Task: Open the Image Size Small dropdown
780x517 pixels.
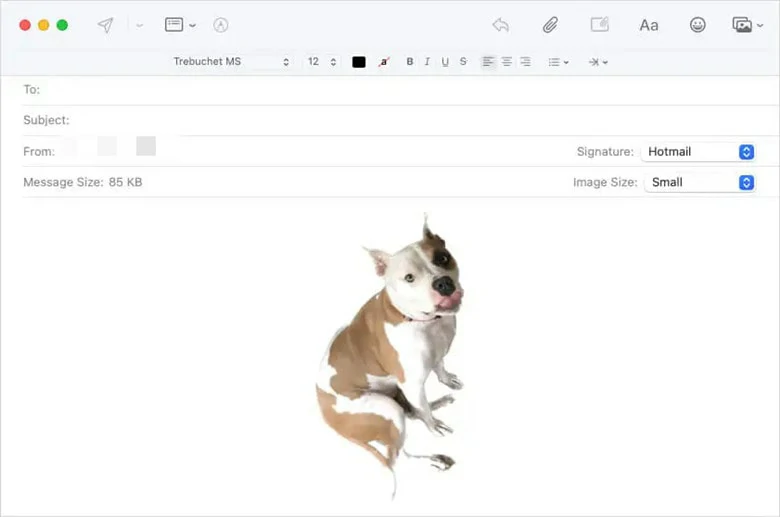Action: (x=699, y=183)
